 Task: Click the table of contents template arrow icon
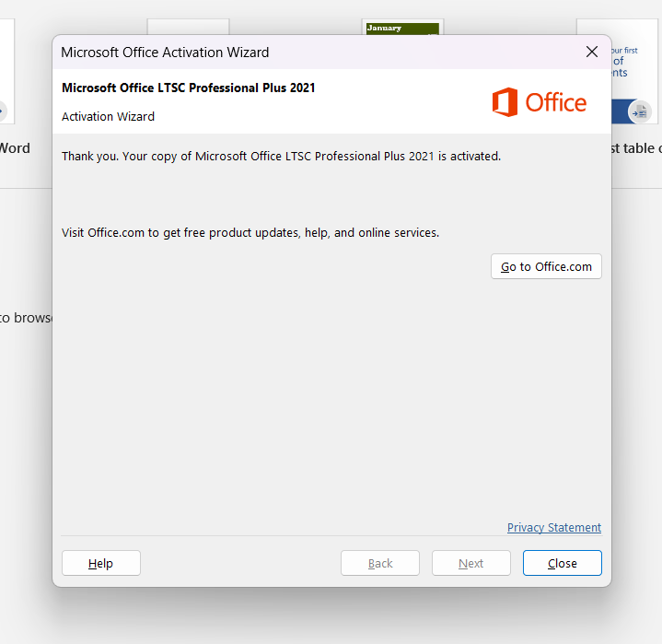click(x=640, y=112)
